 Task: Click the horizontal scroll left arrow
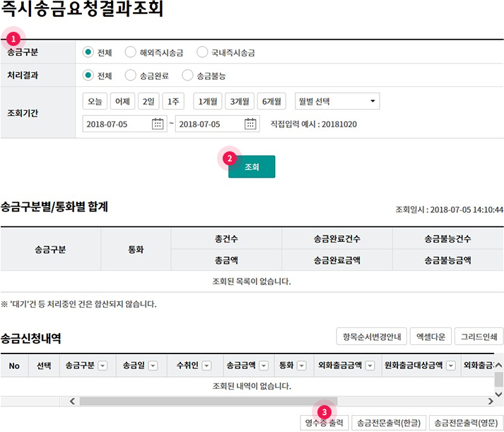[x=71, y=401]
